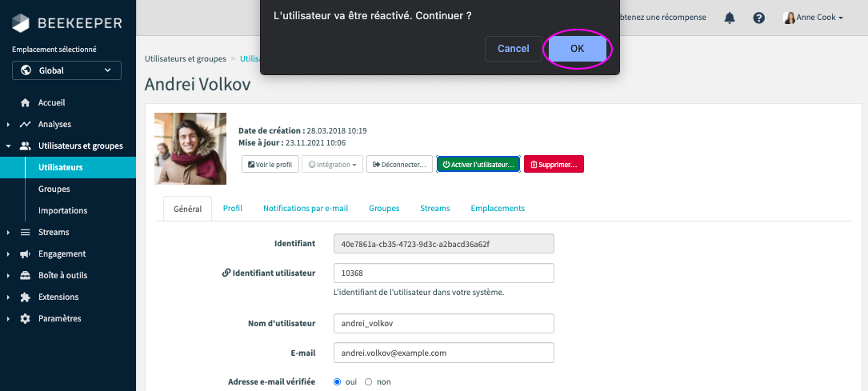The width and height of the screenshot is (868, 391).
Task: Open the Groupes tab
Action: [x=384, y=209]
